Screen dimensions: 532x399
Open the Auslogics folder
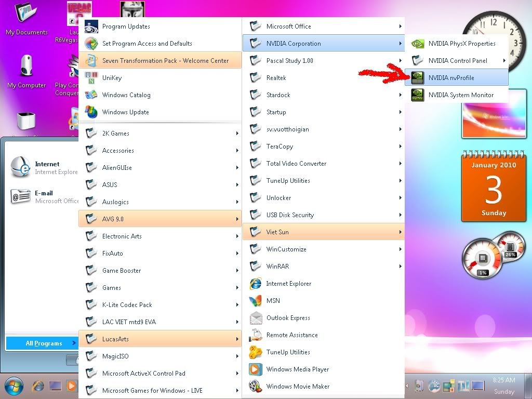(x=160, y=202)
